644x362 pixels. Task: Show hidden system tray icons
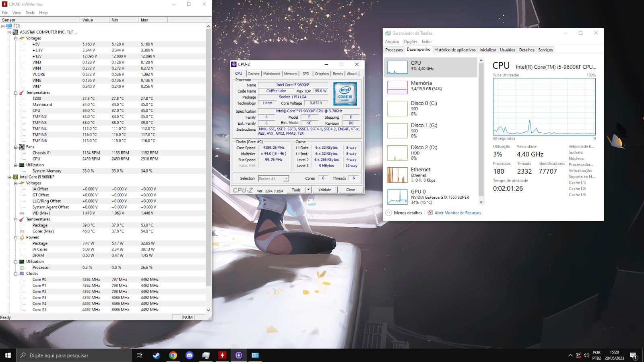(570, 355)
